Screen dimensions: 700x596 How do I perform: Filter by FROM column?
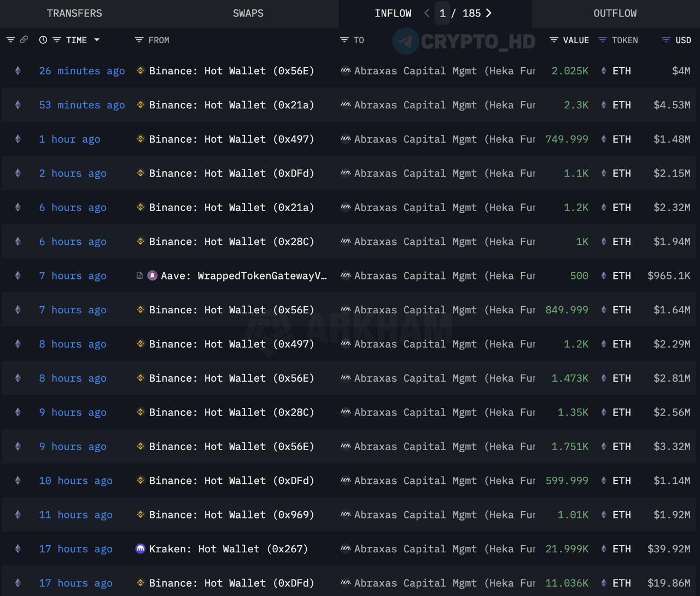coord(139,40)
